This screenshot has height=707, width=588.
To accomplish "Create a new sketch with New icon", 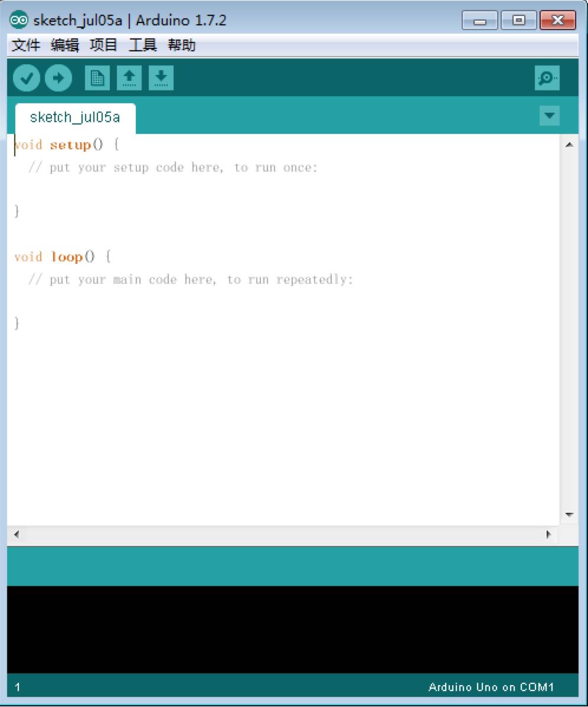I will (x=97, y=78).
